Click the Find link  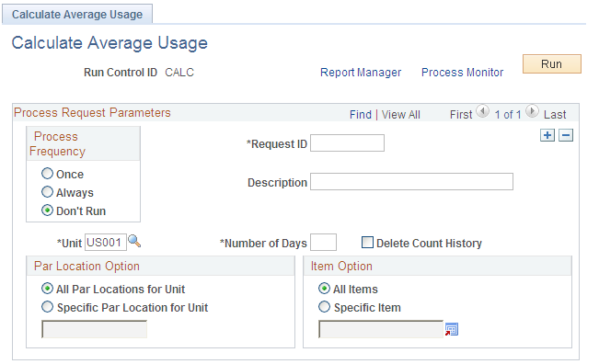(361, 115)
